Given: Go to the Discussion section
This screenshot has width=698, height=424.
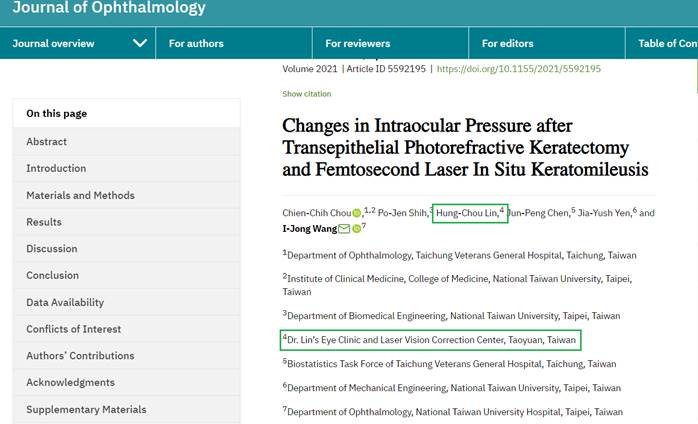Looking at the screenshot, I should [x=52, y=249].
